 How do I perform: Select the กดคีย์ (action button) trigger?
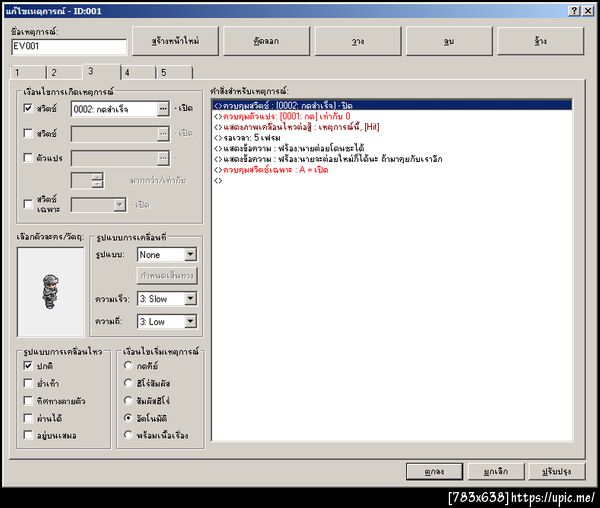128,365
